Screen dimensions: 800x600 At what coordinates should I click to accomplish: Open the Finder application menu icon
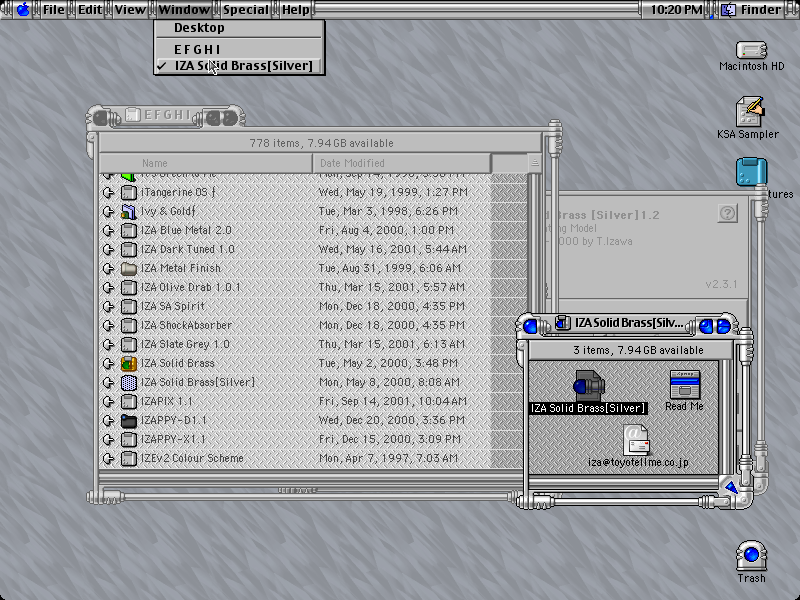tap(728, 9)
